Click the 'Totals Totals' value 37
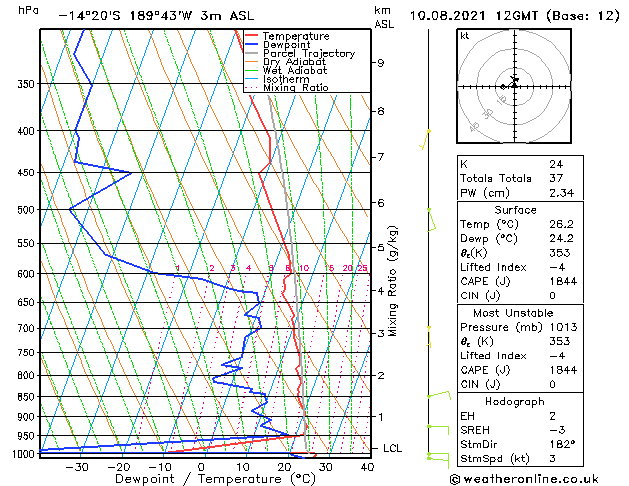This screenshot has height=486, width=629. click(x=556, y=178)
